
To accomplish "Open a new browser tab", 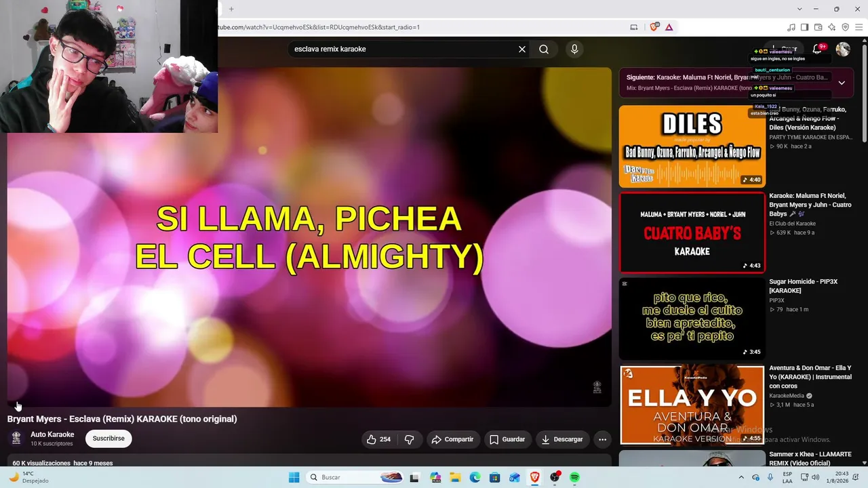I will [x=231, y=9].
